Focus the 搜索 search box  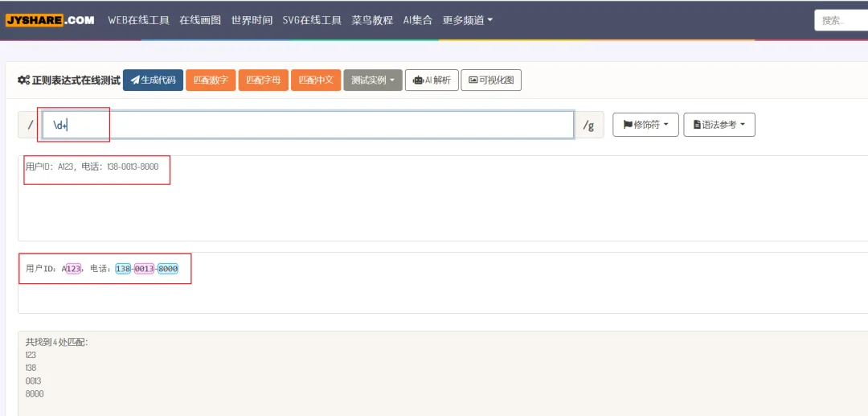[x=841, y=20]
